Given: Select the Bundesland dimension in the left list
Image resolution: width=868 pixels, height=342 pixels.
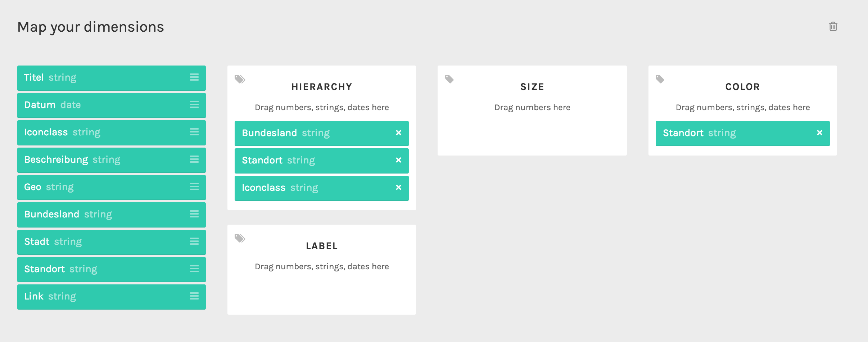Looking at the screenshot, I should click(112, 215).
